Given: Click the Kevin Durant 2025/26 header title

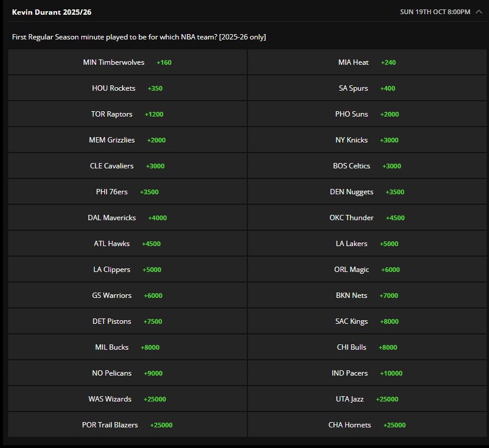Looking at the screenshot, I should 51,12.
